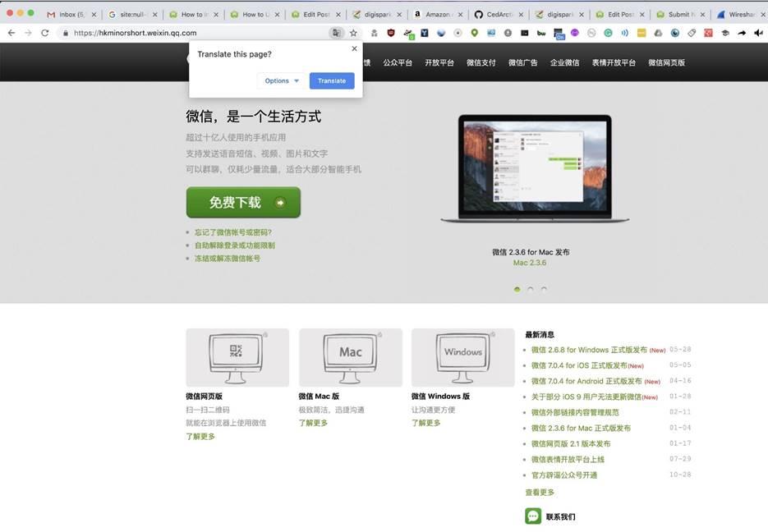This screenshot has width=768, height=532.
Task: Click the Mac version monitor icon
Action: [x=350, y=357]
